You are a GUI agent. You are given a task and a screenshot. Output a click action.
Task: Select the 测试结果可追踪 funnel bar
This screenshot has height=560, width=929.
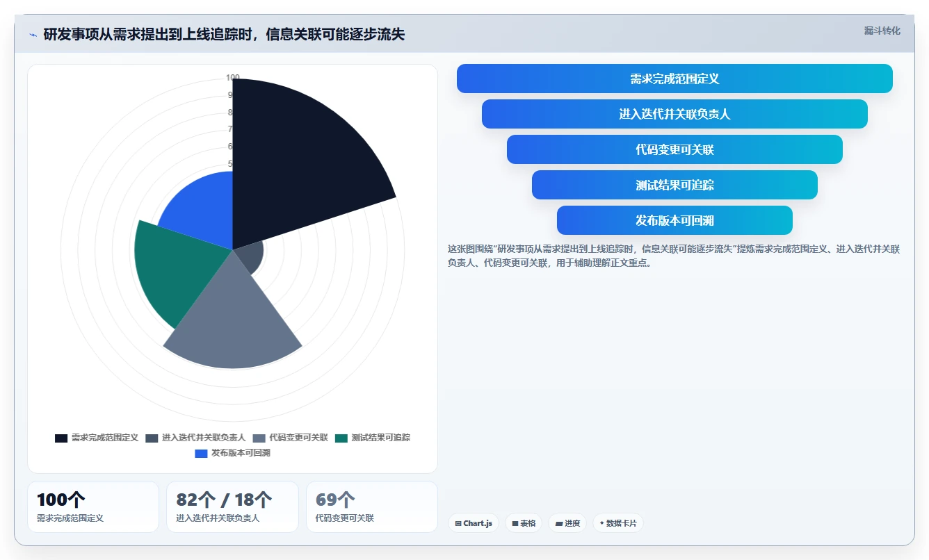[x=674, y=185]
